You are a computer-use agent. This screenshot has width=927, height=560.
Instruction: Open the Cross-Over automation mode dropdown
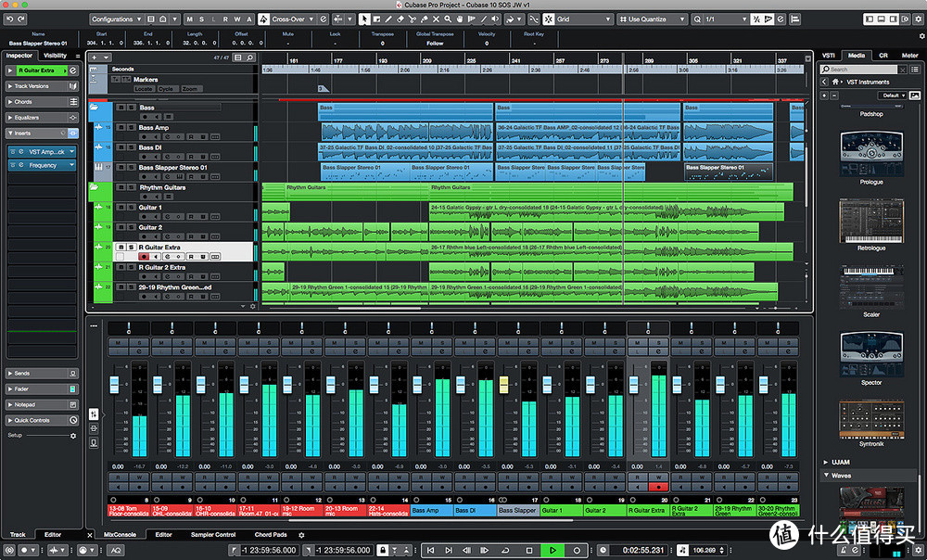click(293, 19)
